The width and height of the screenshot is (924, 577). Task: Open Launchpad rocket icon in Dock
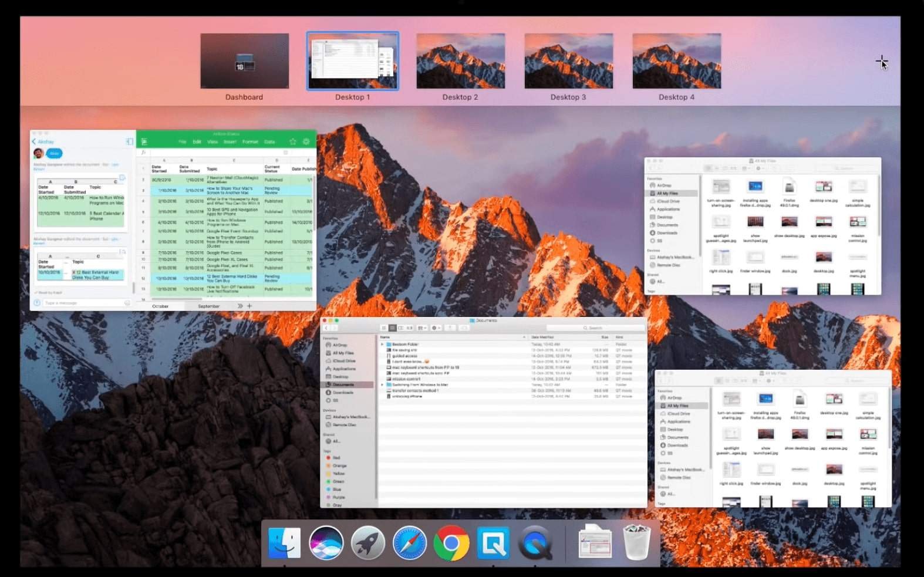(x=368, y=542)
